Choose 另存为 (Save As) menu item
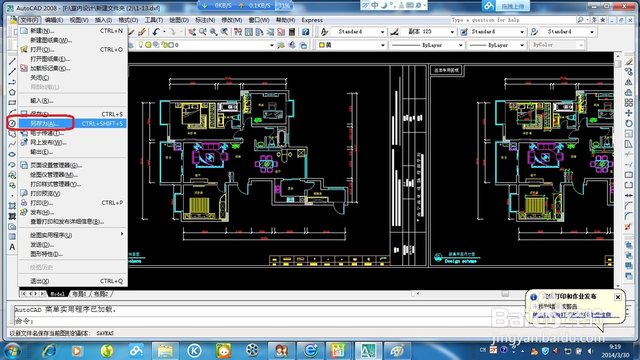 [73, 123]
